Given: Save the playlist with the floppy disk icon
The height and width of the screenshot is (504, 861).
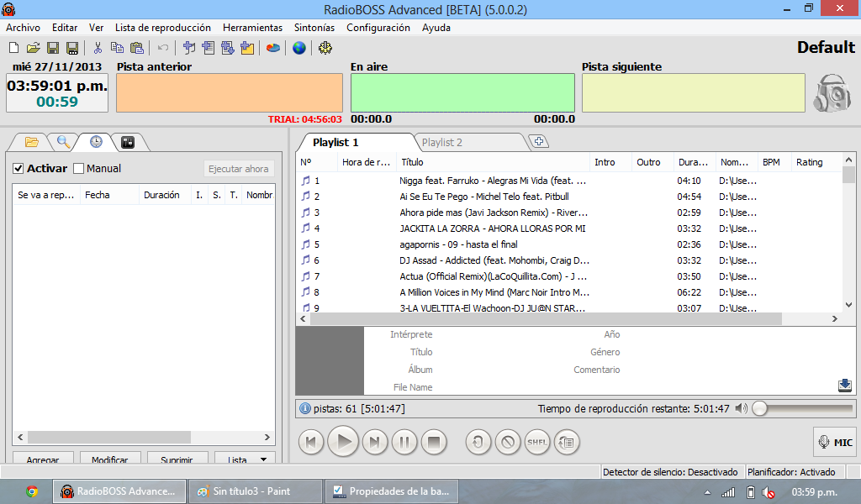Looking at the screenshot, I should [x=53, y=48].
